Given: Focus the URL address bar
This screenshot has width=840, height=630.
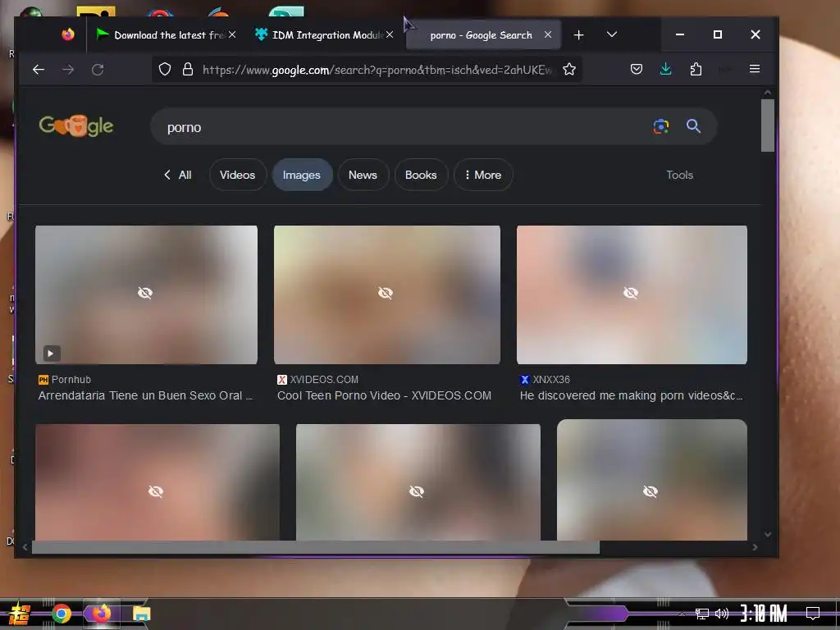Looking at the screenshot, I should tap(377, 70).
